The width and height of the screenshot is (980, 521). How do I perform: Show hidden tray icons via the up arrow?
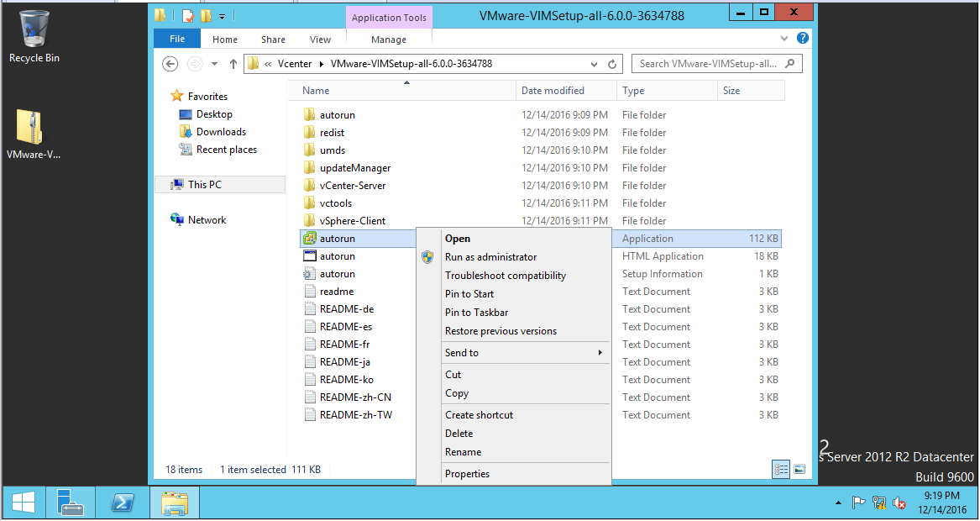tap(838, 503)
